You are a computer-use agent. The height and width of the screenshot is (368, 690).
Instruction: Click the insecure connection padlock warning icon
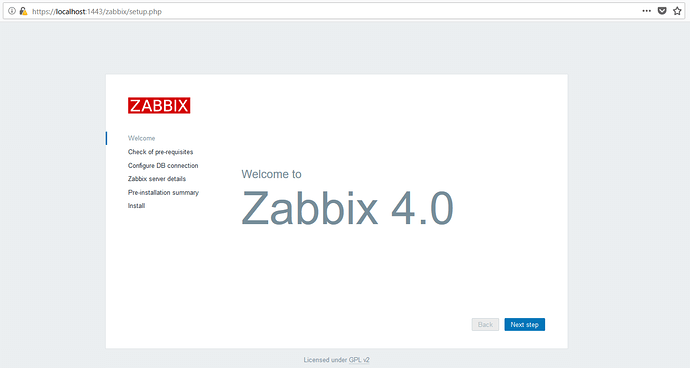[x=23, y=11]
